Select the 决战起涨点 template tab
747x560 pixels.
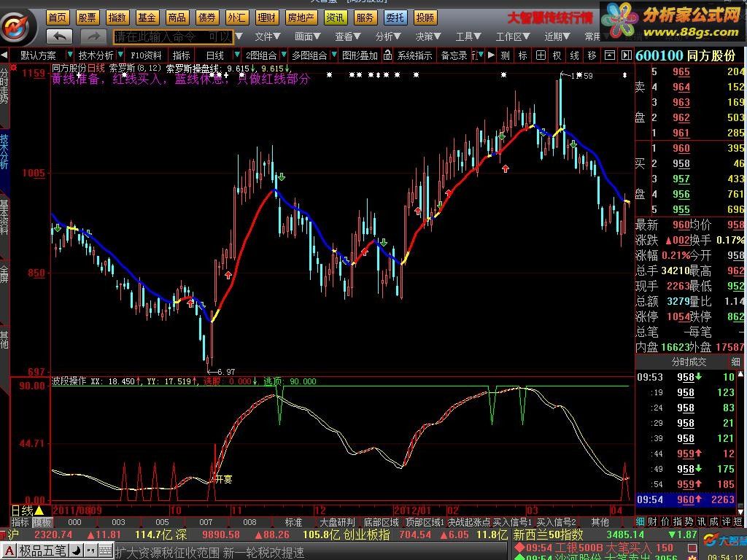click(x=469, y=522)
